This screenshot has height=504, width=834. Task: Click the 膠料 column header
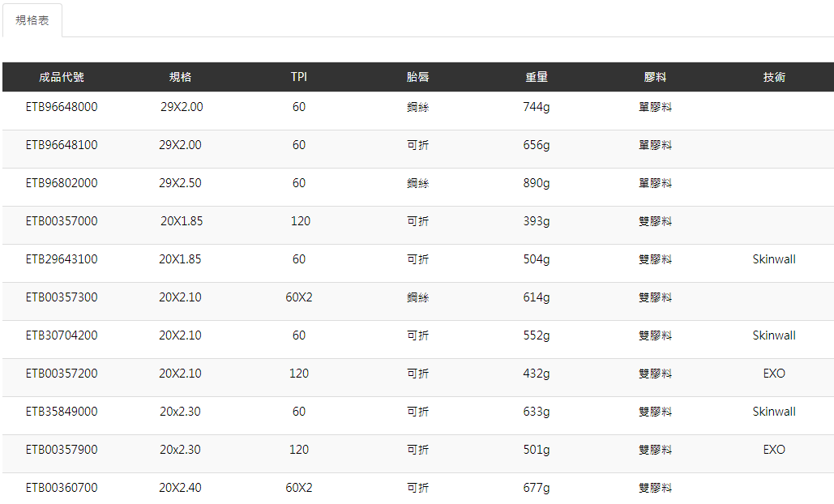pos(655,77)
